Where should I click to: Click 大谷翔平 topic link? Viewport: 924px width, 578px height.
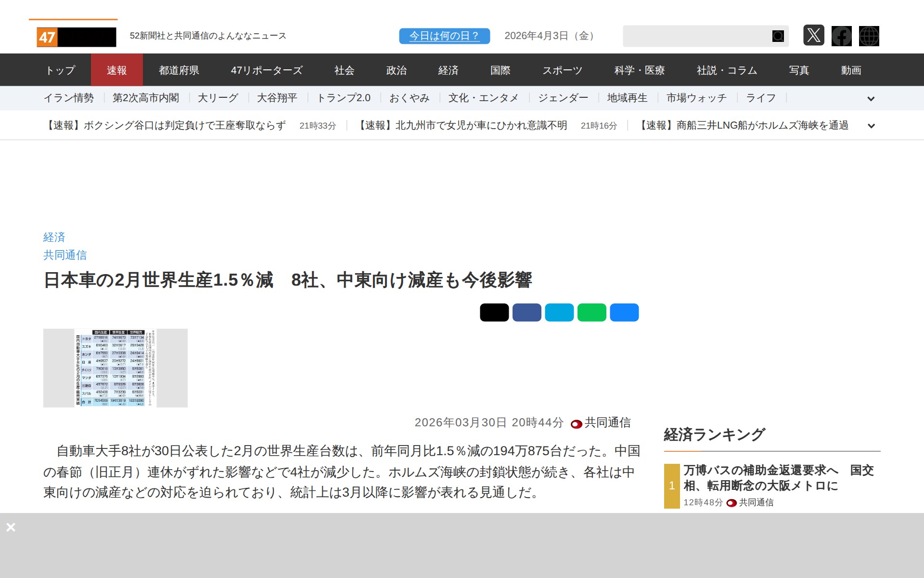tap(277, 98)
